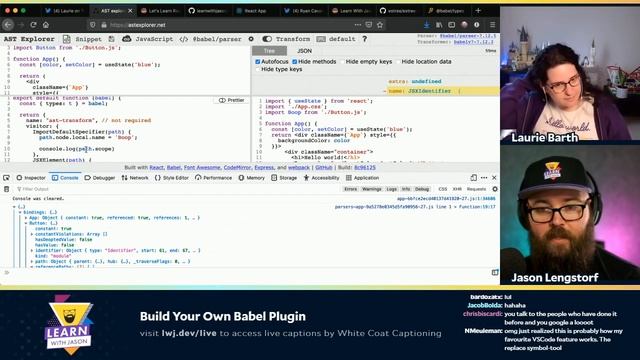The image size is (640, 360).
Task: Open the browser home page icon
Action: click(x=46, y=25)
